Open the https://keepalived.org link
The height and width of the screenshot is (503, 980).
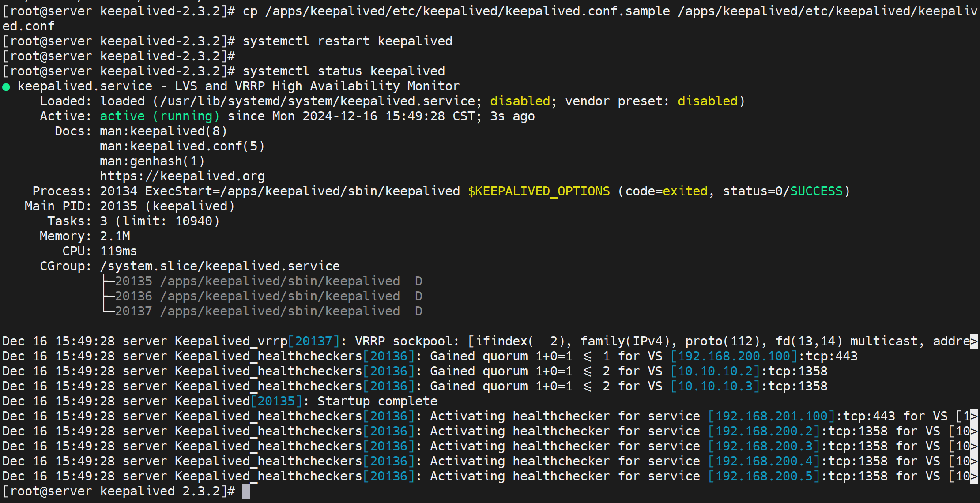182,176
